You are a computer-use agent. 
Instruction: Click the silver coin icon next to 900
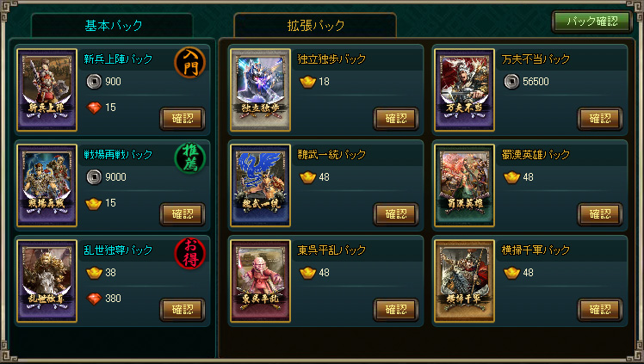(x=94, y=81)
